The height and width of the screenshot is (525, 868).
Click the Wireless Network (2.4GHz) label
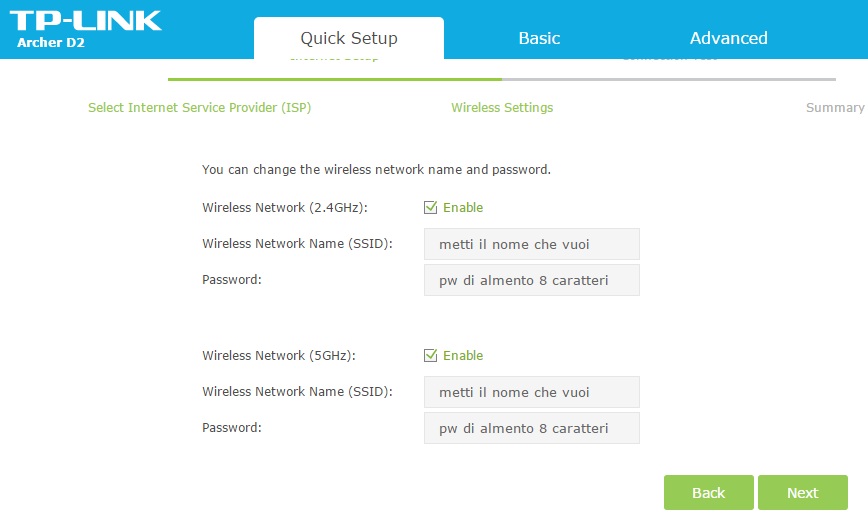coord(285,208)
